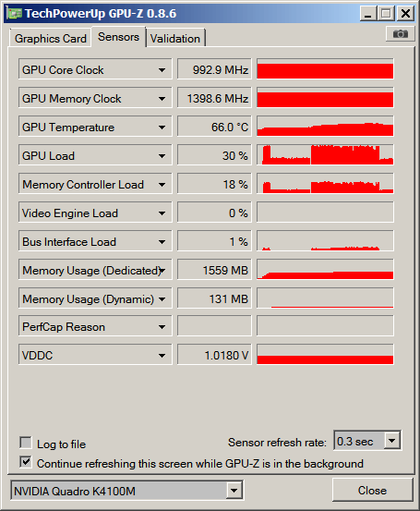Click the GPU Load history graph
420x511 pixels.
pyautogui.click(x=325, y=155)
